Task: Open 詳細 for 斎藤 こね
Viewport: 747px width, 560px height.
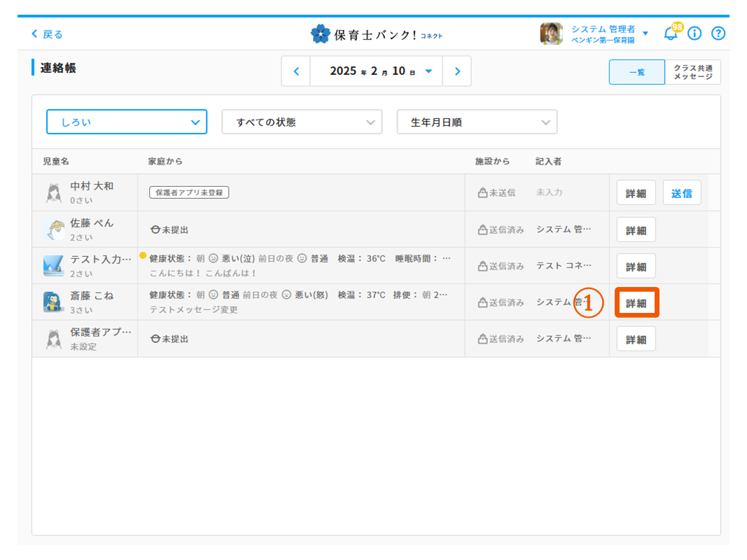Action: click(636, 303)
